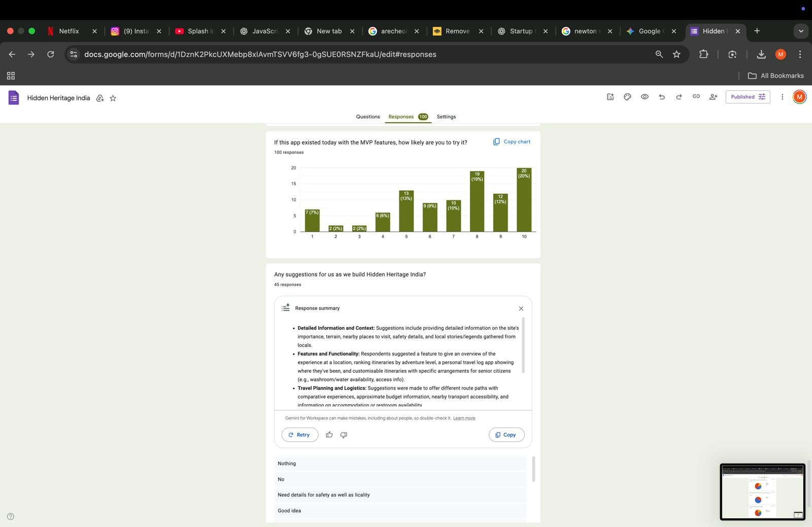
Task: Open the Chrome profile M avatar
Action: click(x=781, y=54)
